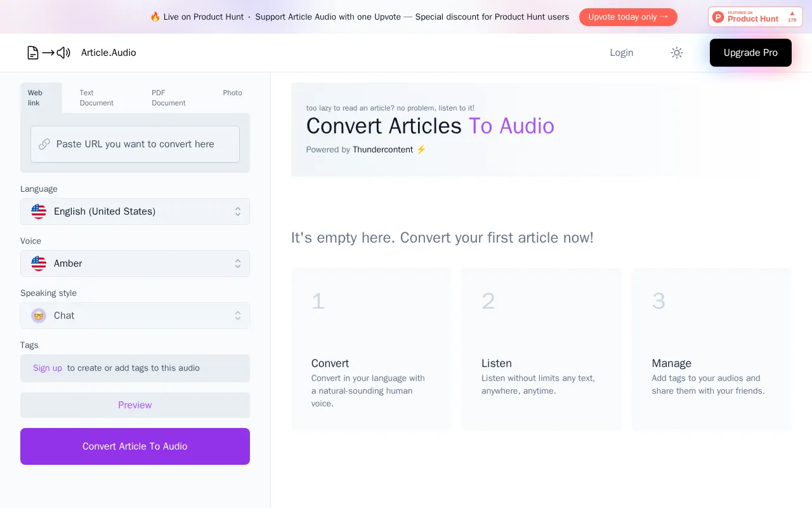Click the Login link

(x=622, y=53)
